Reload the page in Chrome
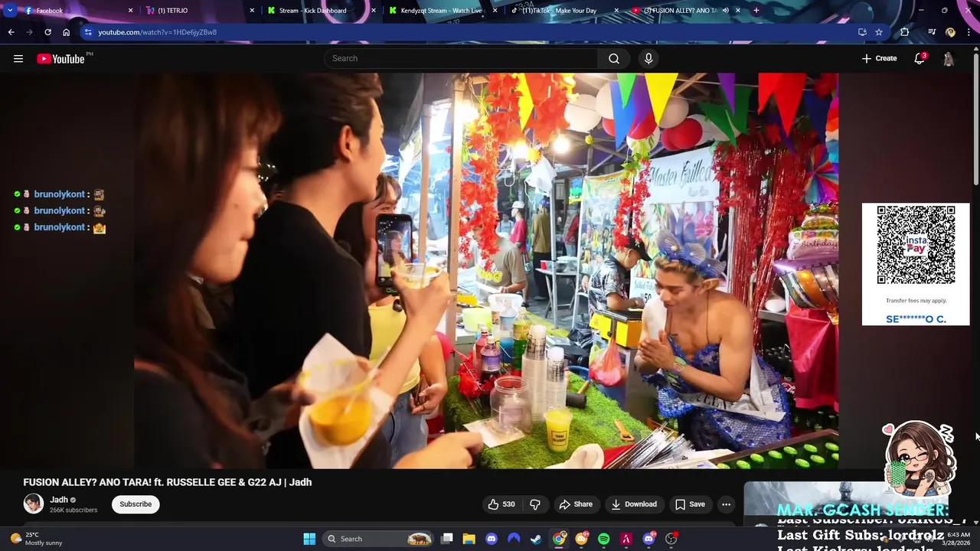Image resolution: width=980 pixels, height=551 pixels. (47, 32)
